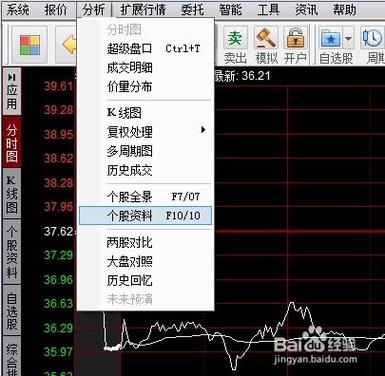Click the yellow back arrow icon
Image resolution: width=385 pixels, height=376 pixels.
pyautogui.click(x=69, y=45)
